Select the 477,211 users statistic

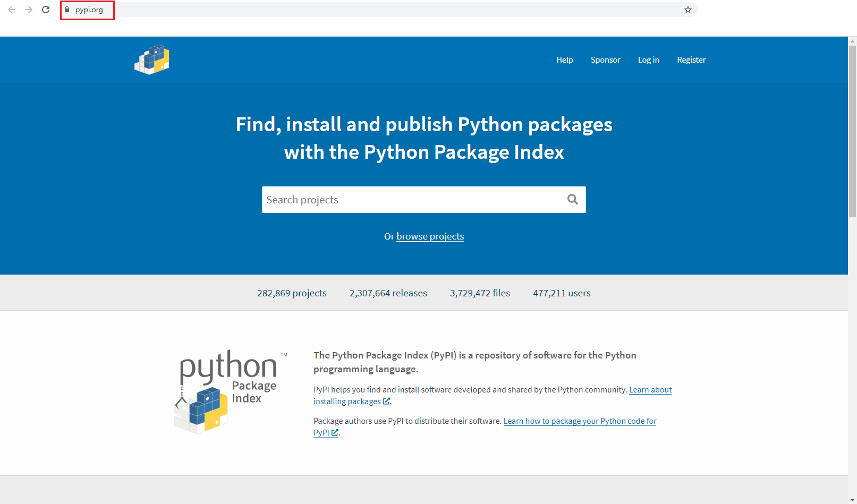click(x=562, y=293)
